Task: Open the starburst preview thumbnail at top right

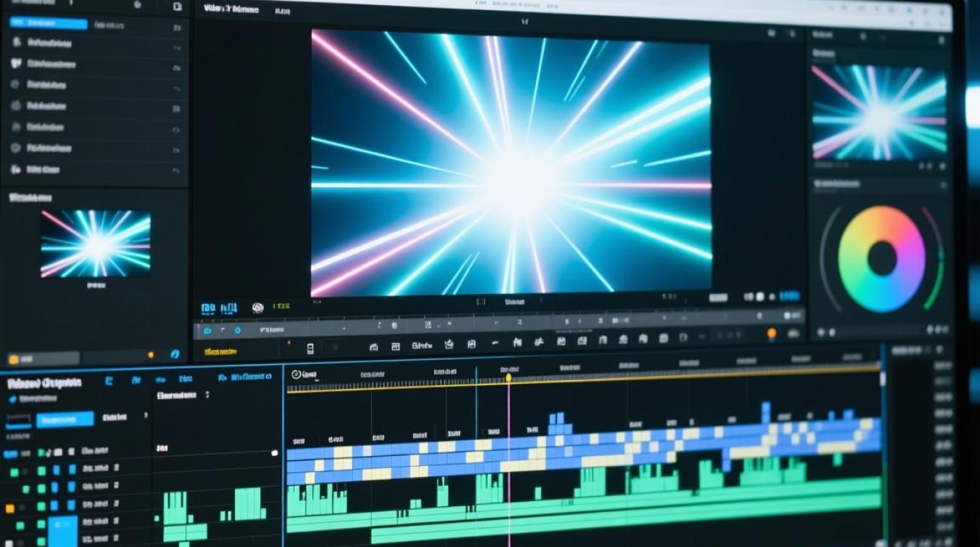Action: (878, 112)
